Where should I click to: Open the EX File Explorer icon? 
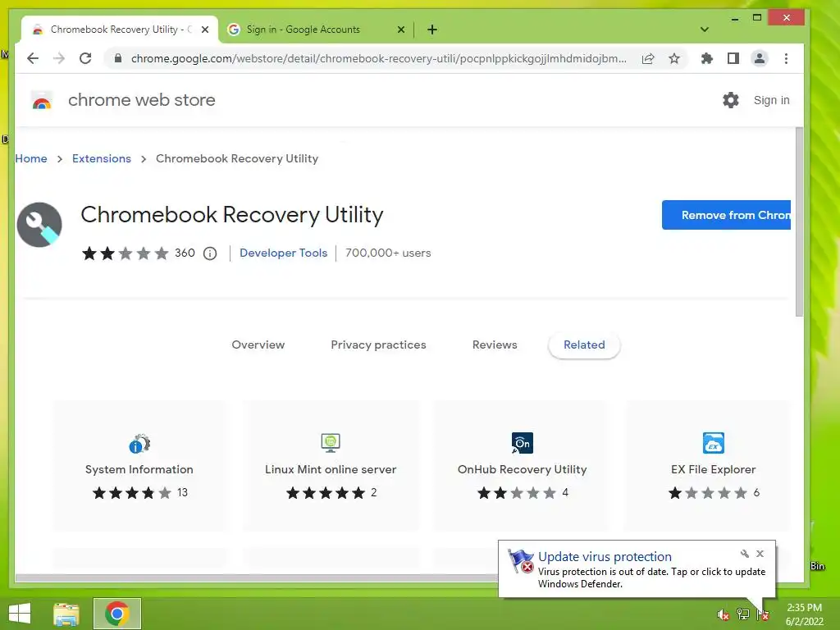pos(713,443)
